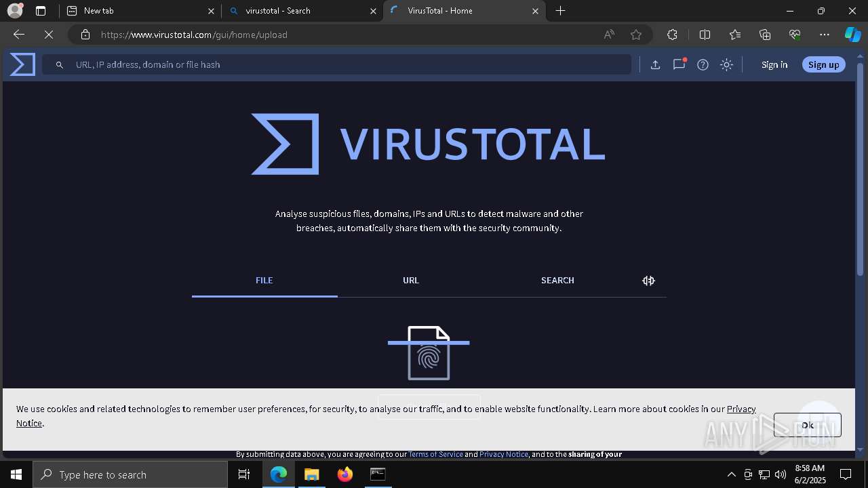Select the SEARCH tab
The height and width of the screenshot is (488, 868).
(557, 280)
